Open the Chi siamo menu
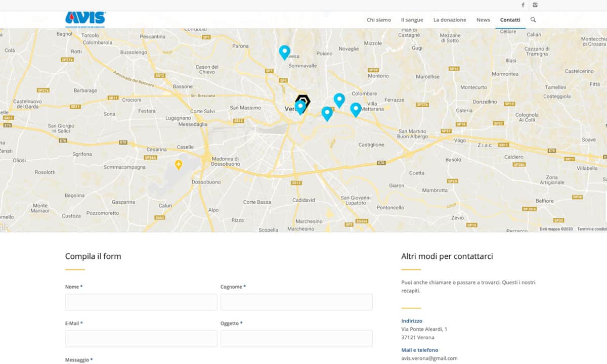 click(x=379, y=20)
